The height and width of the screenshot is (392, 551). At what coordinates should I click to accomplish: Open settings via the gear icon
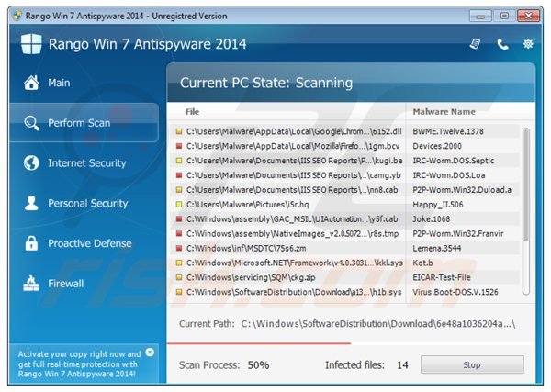tap(528, 44)
